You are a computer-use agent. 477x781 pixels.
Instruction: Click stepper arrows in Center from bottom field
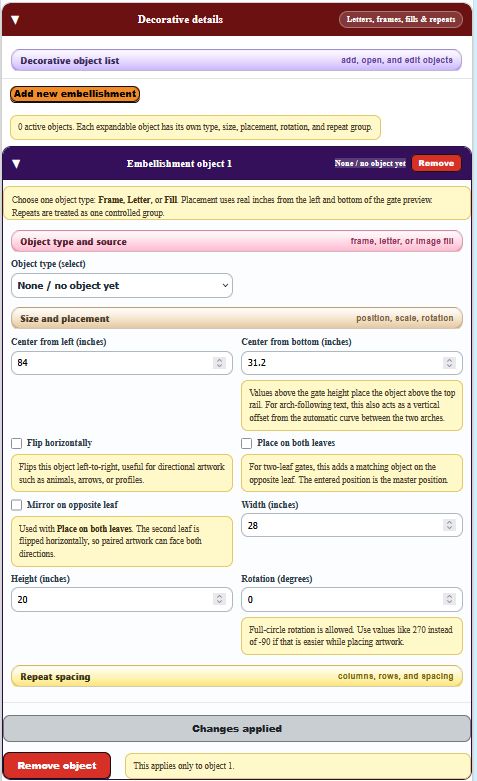[x=449, y=363]
